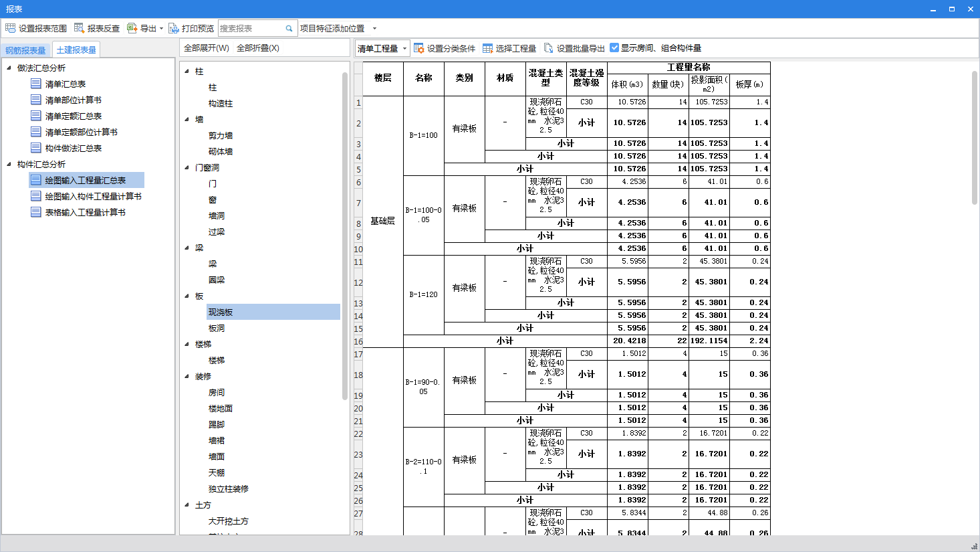980x552 pixels.
Task: Click the 清单定额汇总表 report icon
Action: 36,116
